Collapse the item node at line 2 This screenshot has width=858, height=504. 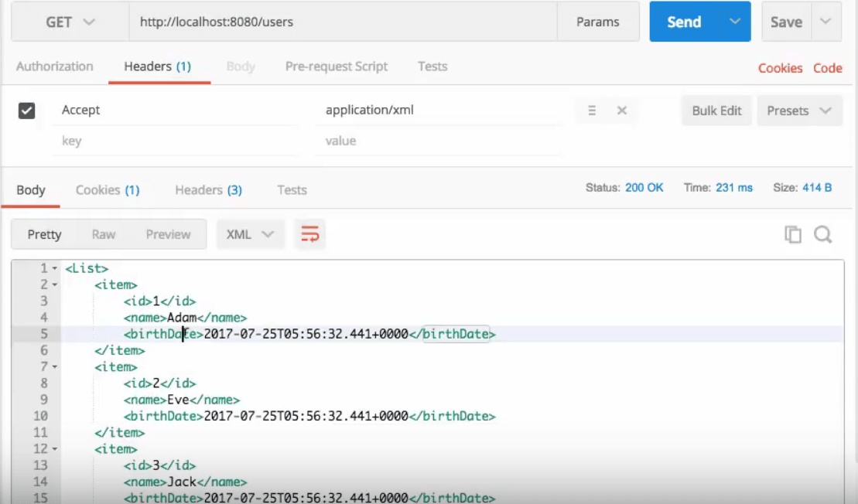(x=55, y=284)
